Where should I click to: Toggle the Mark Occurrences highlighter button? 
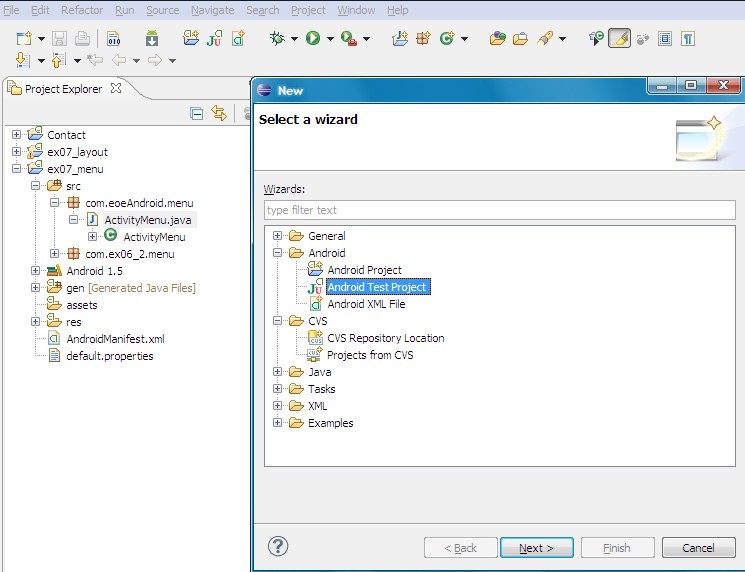click(619, 39)
